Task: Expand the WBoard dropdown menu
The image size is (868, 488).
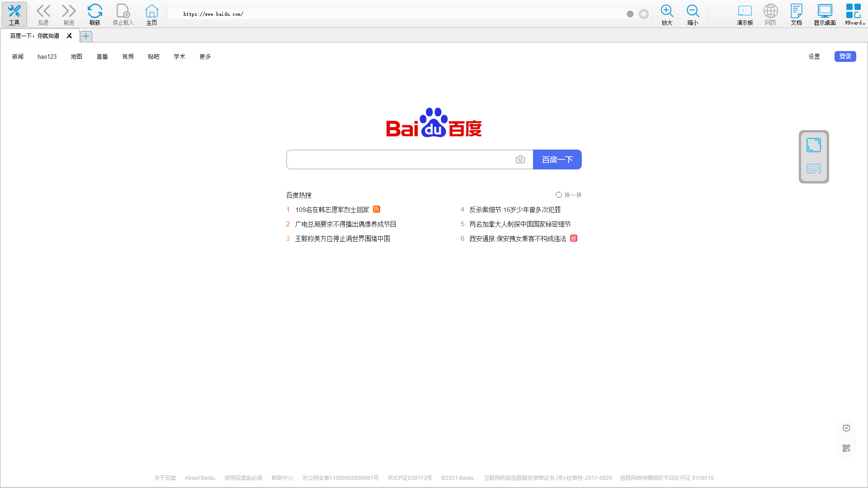Action: tap(854, 14)
